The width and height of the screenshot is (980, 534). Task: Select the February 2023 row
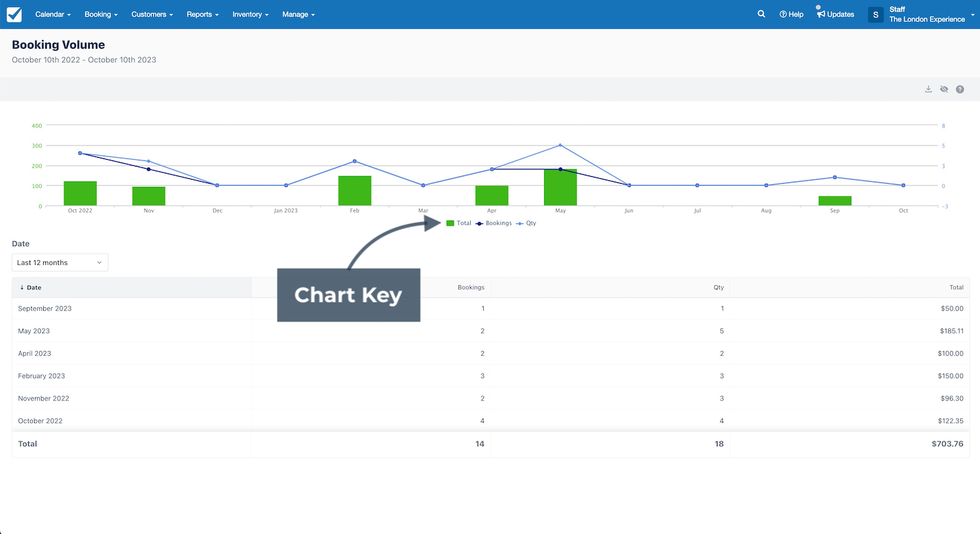click(491, 376)
